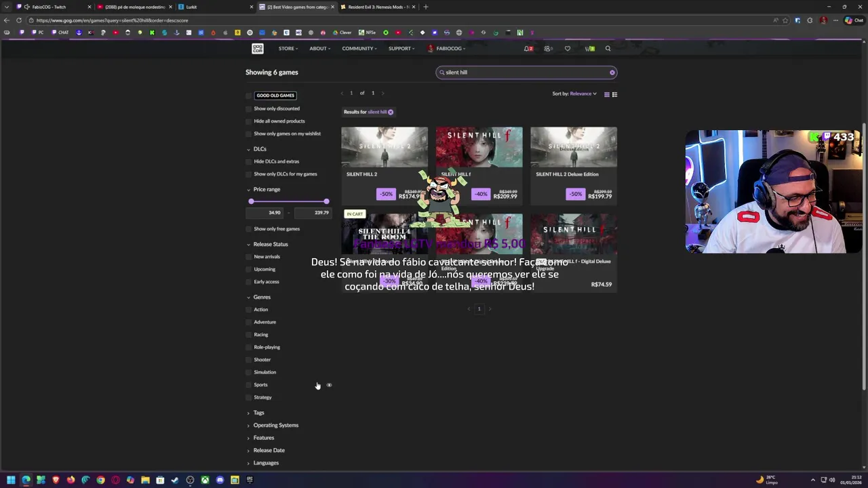Toggle GOOD OLD GAMES checkbox
The width and height of the screenshot is (868, 488).
pyautogui.click(x=249, y=96)
